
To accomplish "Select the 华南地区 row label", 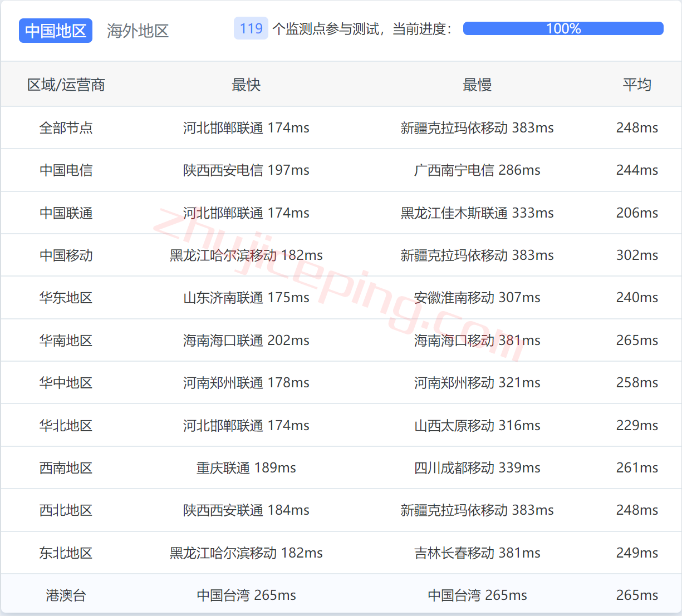I will (x=66, y=340).
